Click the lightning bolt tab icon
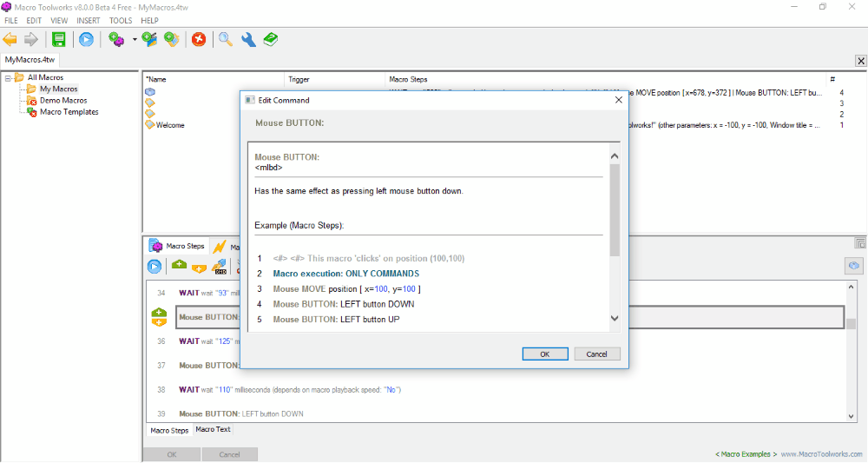The height and width of the screenshot is (463, 868). coord(220,247)
